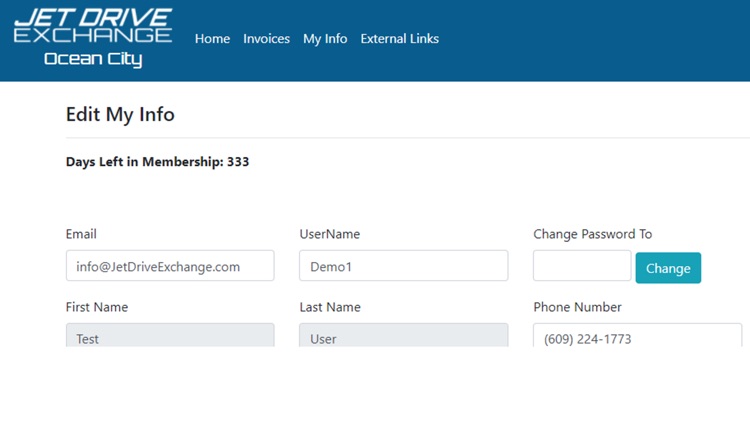The height and width of the screenshot is (422, 750).
Task: Click the UserName label text
Action: (329, 234)
